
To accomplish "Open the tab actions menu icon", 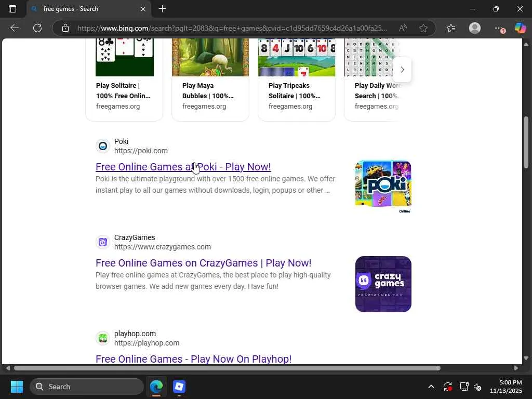I will pyautogui.click(x=12, y=9).
